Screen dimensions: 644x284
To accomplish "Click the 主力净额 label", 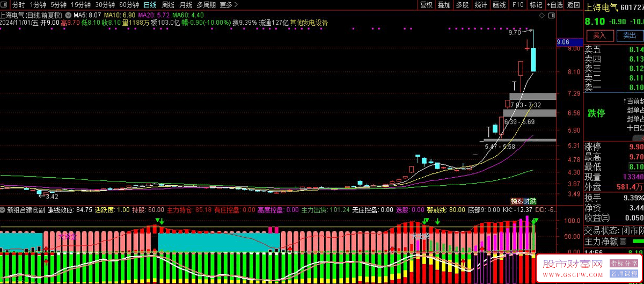I will [601, 242].
